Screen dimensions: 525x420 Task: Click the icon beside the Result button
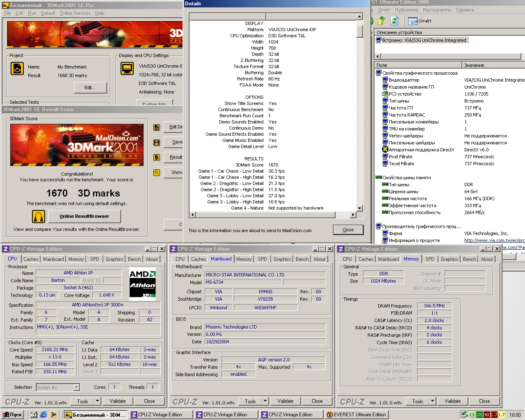point(157,157)
